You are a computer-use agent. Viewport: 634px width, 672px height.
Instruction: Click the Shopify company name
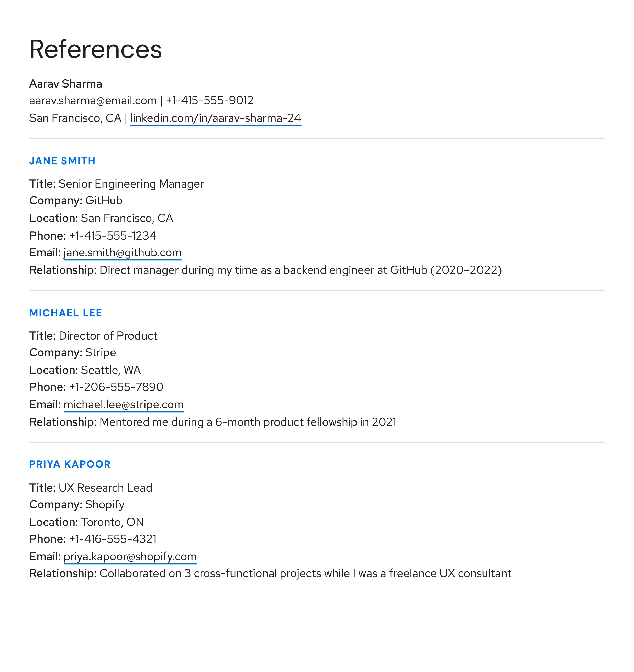pos(105,504)
